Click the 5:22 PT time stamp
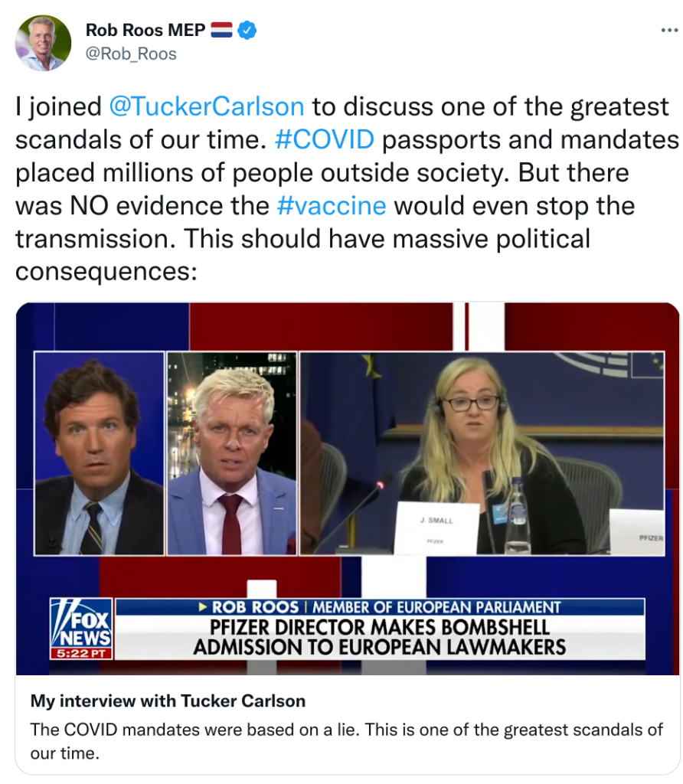Image resolution: width=683 pixels, height=784 pixels. 81,654
